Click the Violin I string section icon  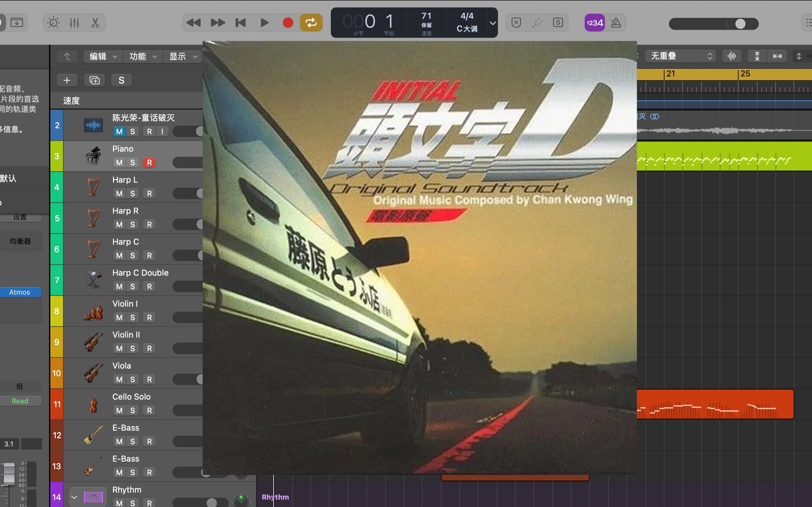(94, 311)
